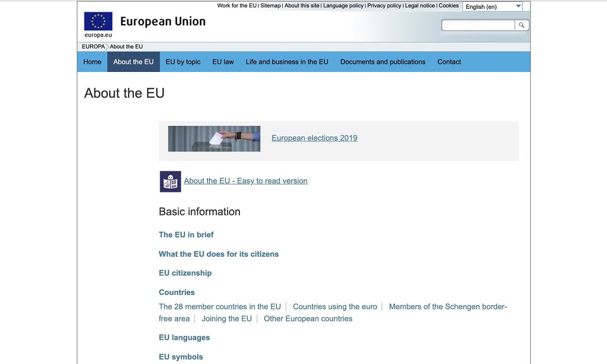Open the EU law menu
The height and width of the screenshot is (364, 607).
(223, 62)
